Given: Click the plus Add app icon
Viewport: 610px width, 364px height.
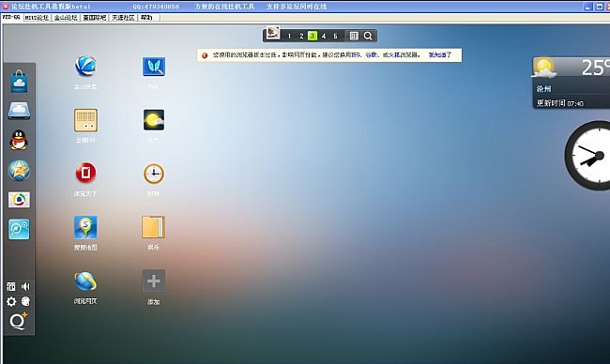Looking at the screenshot, I should (154, 281).
